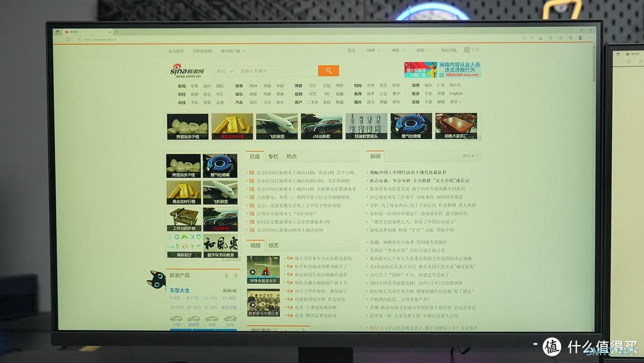Open the 财经 navigation category

tap(181, 94)
